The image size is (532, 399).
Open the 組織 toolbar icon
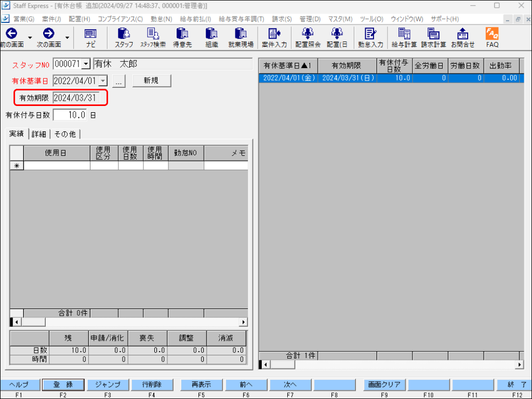[211, 37]
